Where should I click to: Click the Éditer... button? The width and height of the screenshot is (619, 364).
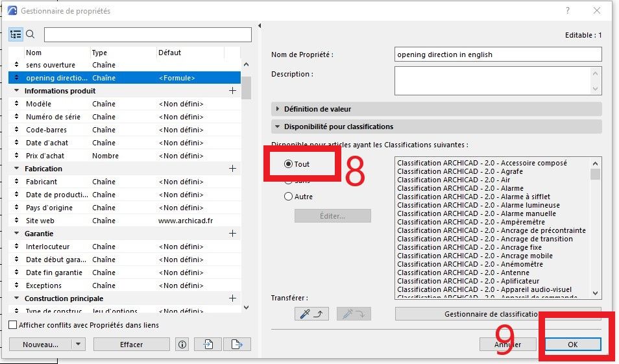(x=332, y=216)
